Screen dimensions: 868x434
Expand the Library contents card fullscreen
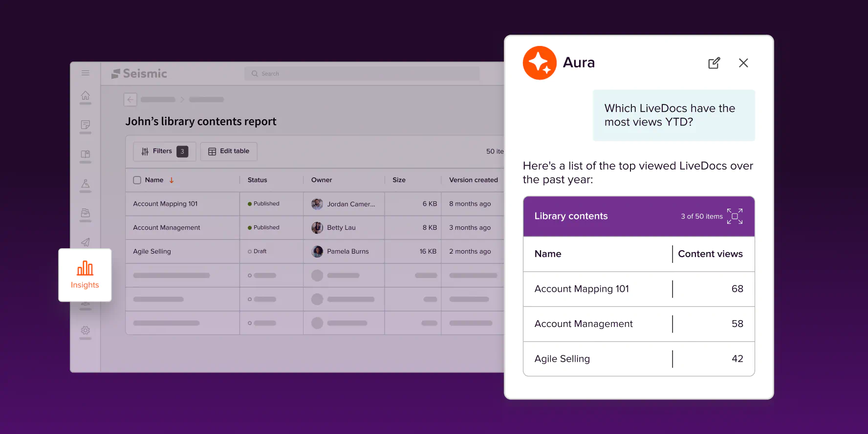coord(735,216)
